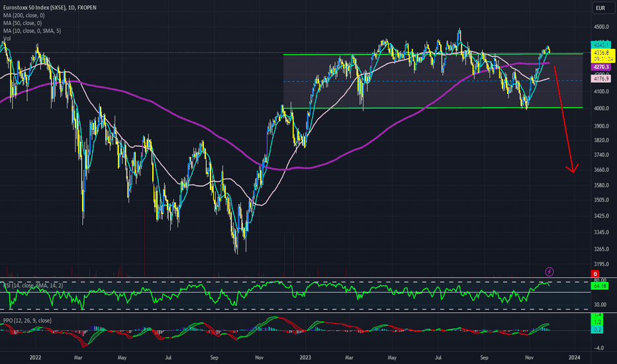Click the red 0 volume label
This screenshot has width=617, height=364.
tap(595, 274)
